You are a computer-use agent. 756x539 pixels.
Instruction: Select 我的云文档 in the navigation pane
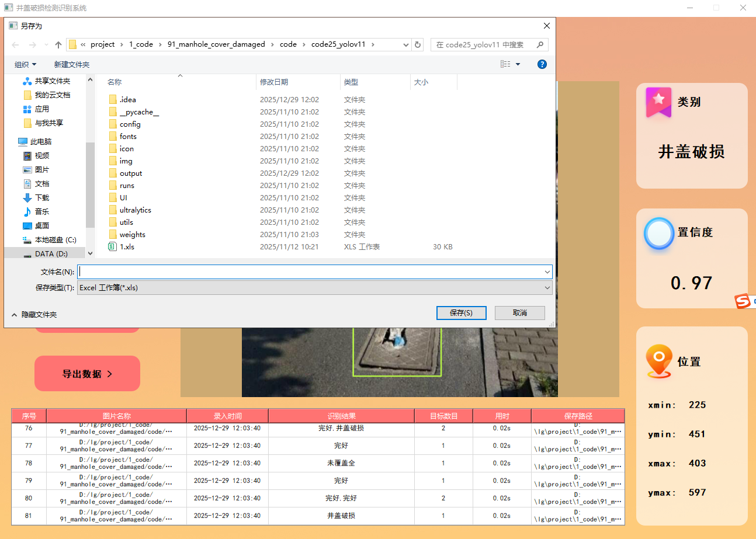click(x=46, y=95)
